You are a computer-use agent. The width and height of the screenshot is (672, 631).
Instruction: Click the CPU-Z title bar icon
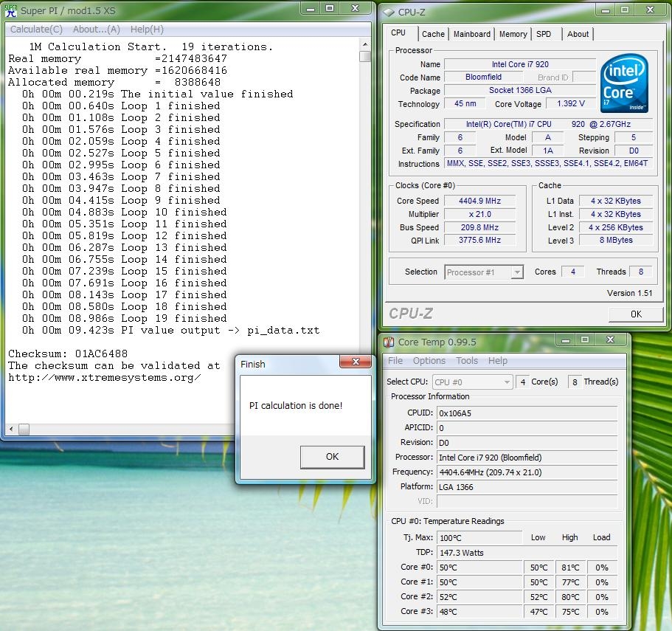pos(388,12)
